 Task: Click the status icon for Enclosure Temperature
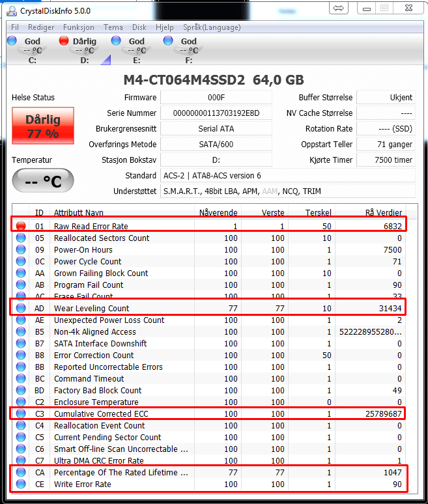21,402
